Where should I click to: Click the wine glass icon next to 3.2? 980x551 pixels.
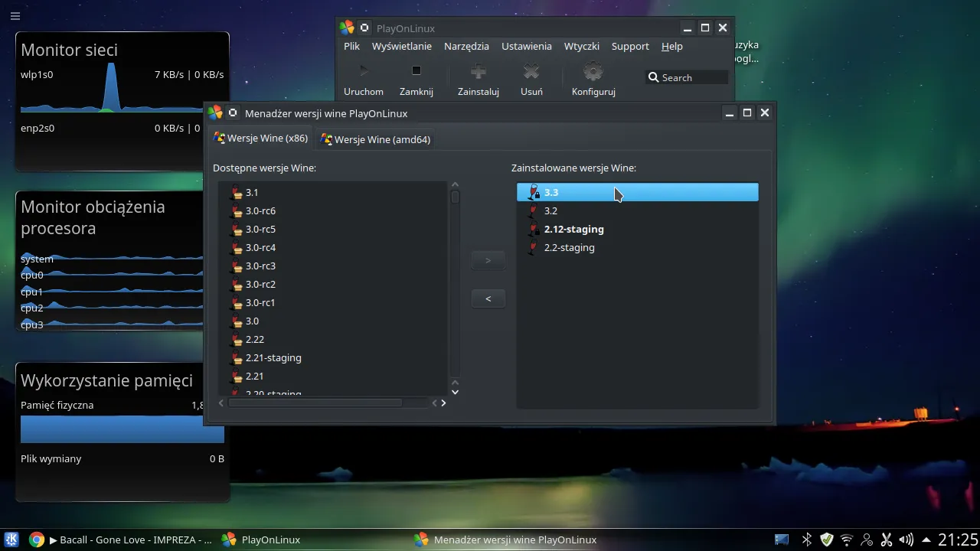click(x=534, y=210)
